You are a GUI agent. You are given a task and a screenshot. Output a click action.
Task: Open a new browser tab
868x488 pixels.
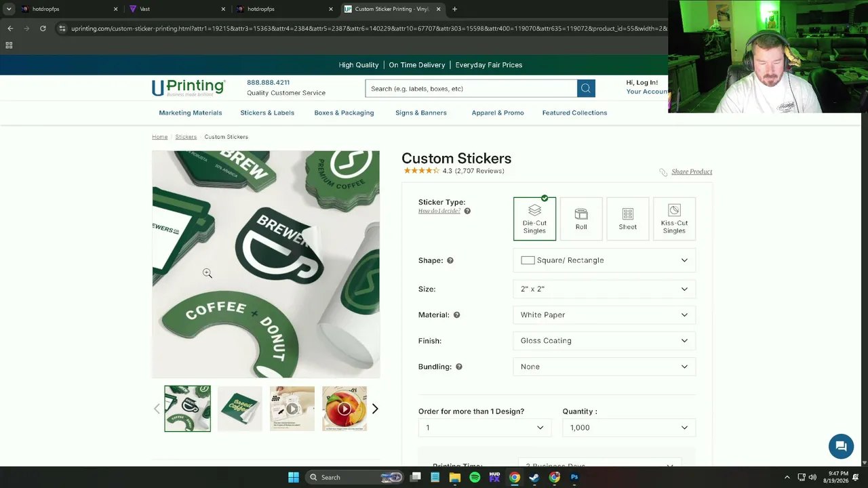(x=454, y=9)
